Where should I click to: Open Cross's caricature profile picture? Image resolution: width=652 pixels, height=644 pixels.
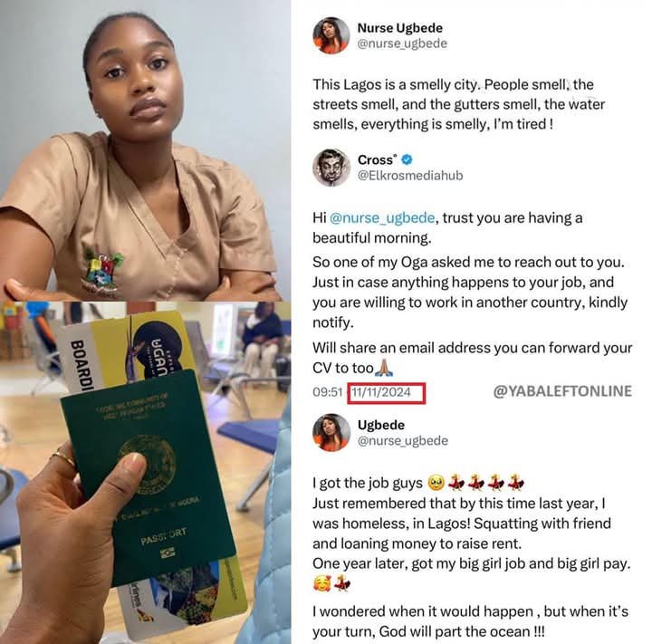[331, 168]
